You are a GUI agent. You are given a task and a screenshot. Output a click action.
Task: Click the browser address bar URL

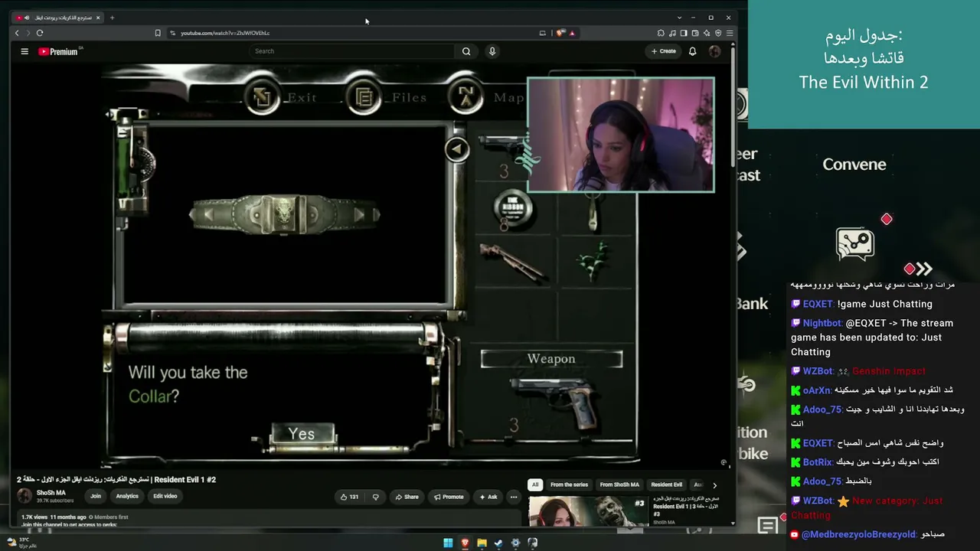(x=225, y=33)
